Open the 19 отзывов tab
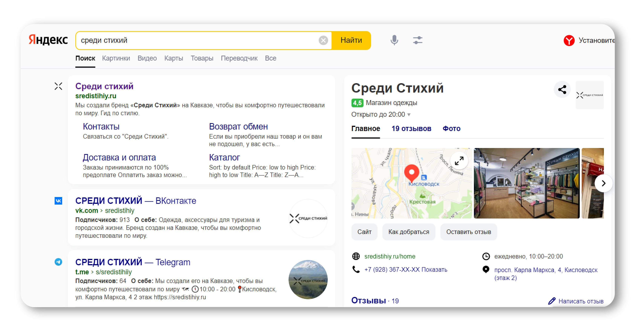 (411, 129)
